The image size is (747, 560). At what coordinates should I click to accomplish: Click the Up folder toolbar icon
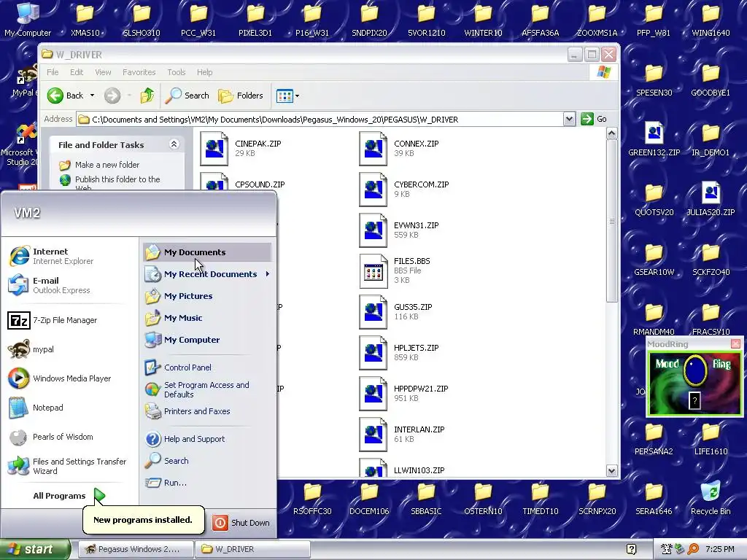pyautogui.click(x=147, y=96)
